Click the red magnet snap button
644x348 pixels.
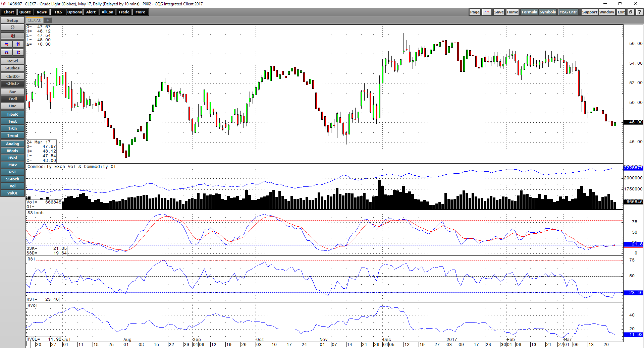12,36
